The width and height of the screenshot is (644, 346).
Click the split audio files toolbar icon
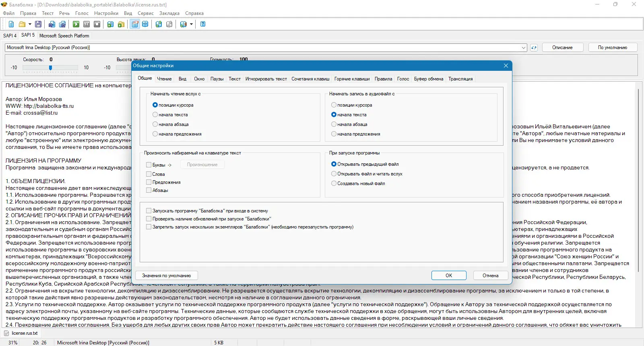(62, 24)
